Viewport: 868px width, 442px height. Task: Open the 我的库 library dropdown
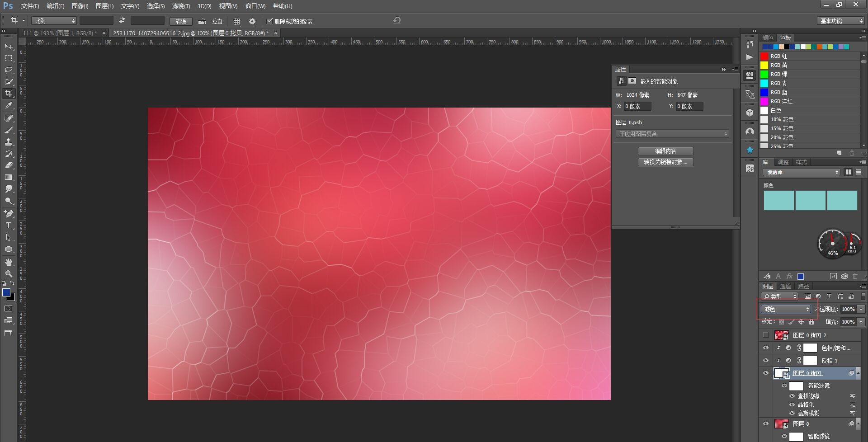pos(801,172)
